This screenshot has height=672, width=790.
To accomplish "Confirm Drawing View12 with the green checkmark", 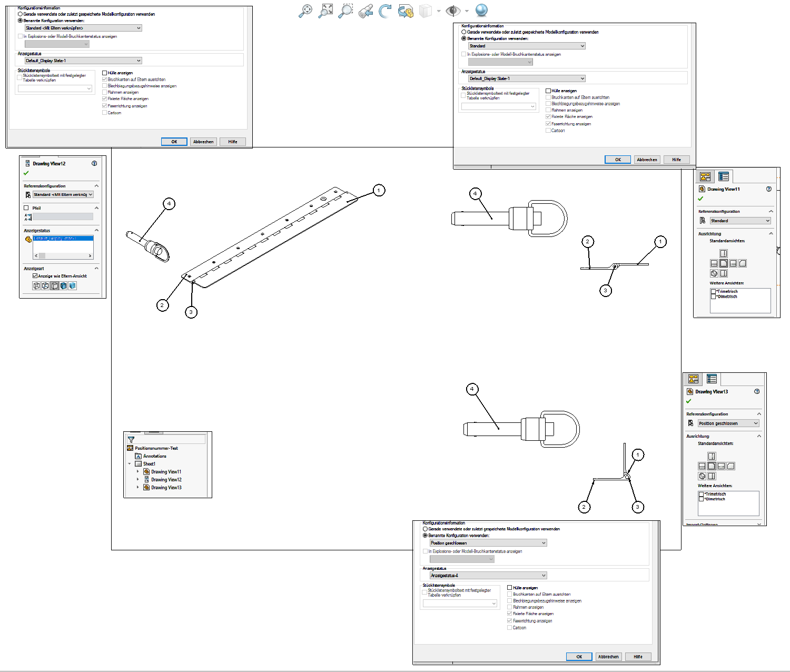I will 26,173.
